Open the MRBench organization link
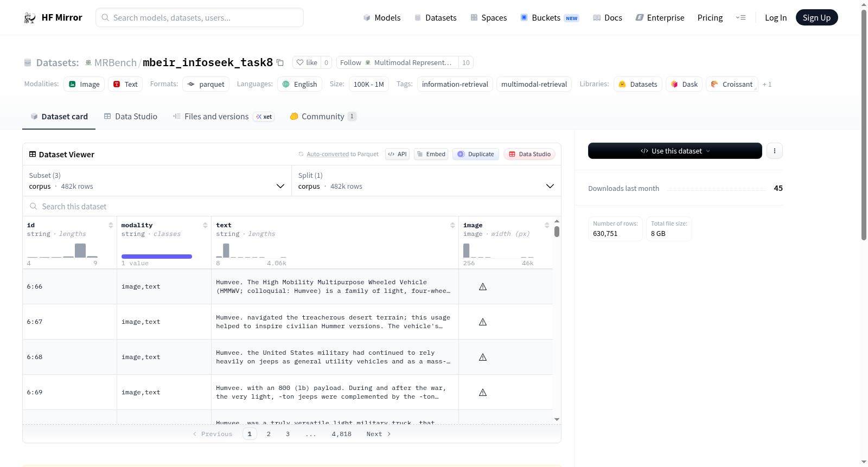The width and height of the screenshot is (868, 467). [x=116, y=62]
